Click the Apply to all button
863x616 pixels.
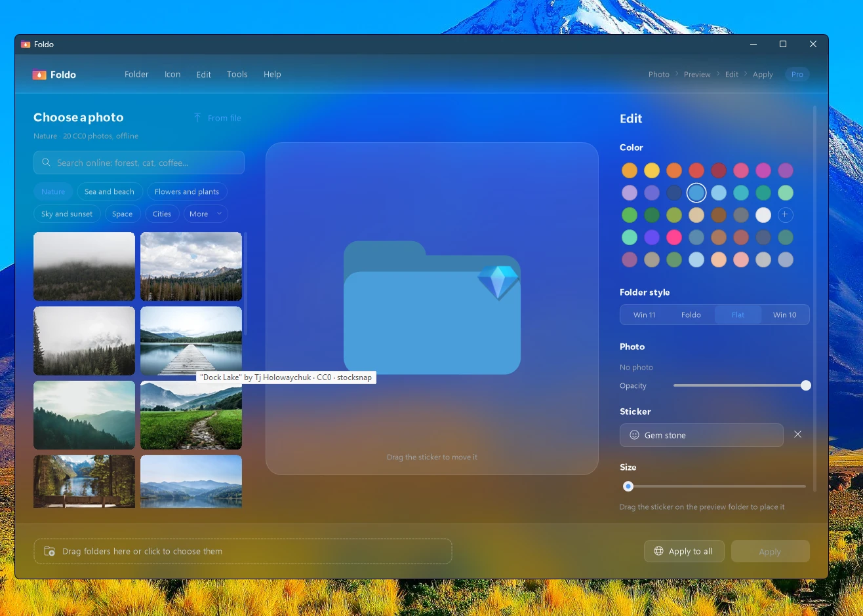(683, 551)
